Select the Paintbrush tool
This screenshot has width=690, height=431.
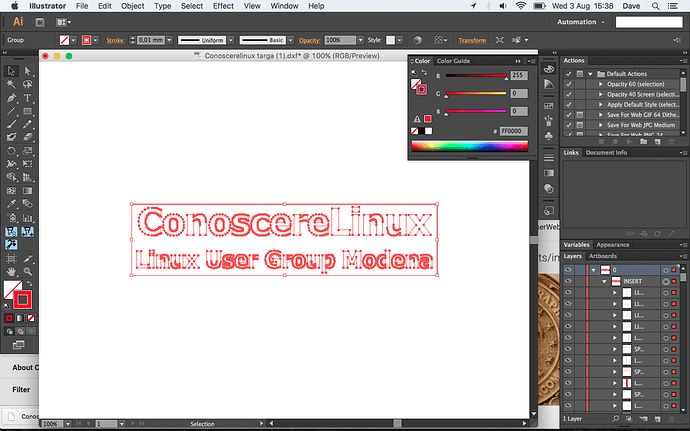coord(11,125)
